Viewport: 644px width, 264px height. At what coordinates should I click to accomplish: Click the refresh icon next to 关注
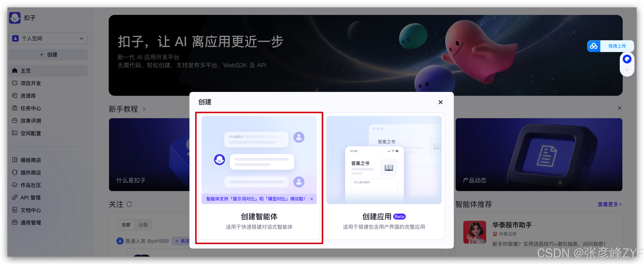tap(129, 204)
